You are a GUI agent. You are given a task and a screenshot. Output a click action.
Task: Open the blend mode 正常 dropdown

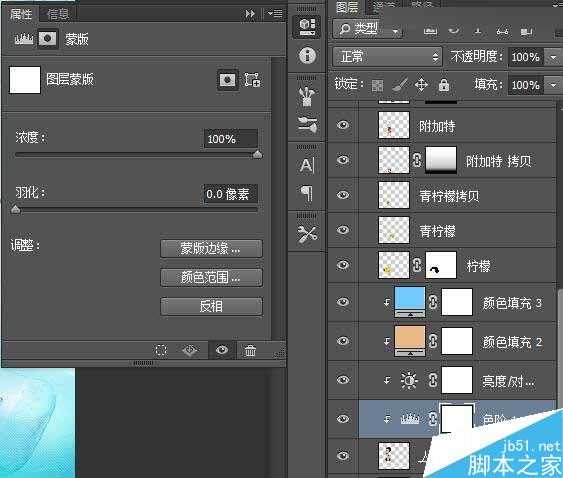pos(387,56)
